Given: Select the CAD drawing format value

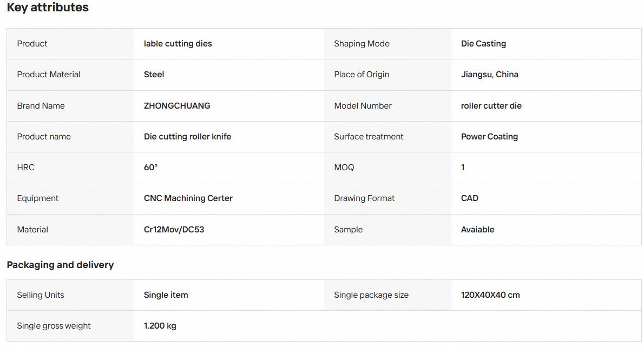Looking at the screenshot, I should 469,198.
